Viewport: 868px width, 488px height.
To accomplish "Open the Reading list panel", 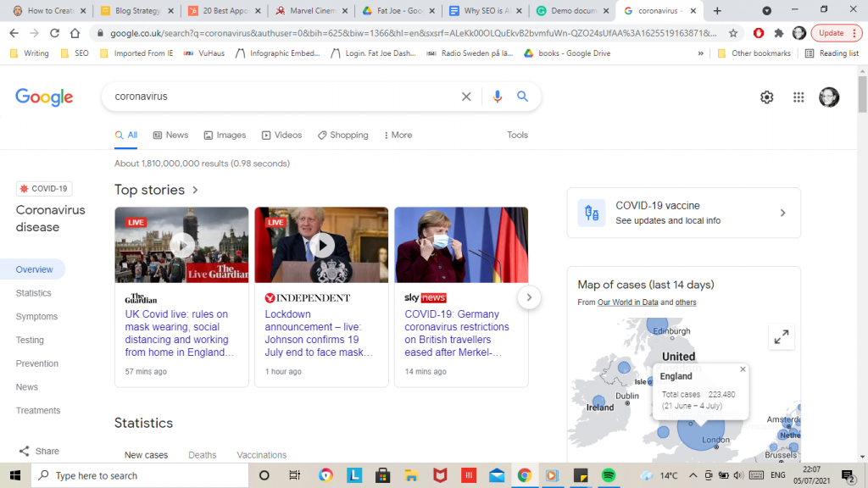I will (x=832, y=53).
